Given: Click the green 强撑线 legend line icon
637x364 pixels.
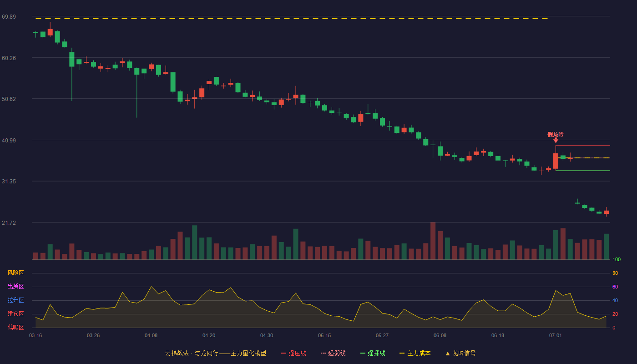Looking at the screenshot, I should (x=363, y=353).
